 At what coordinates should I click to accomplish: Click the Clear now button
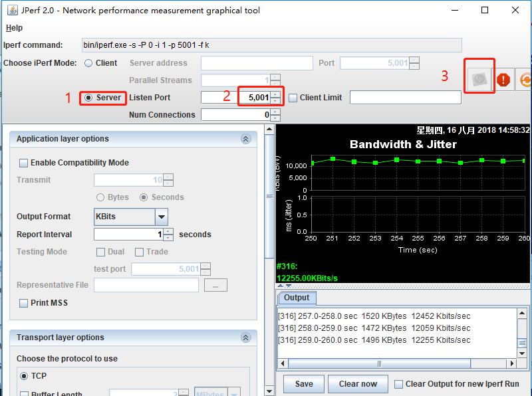tap(358, 384)
